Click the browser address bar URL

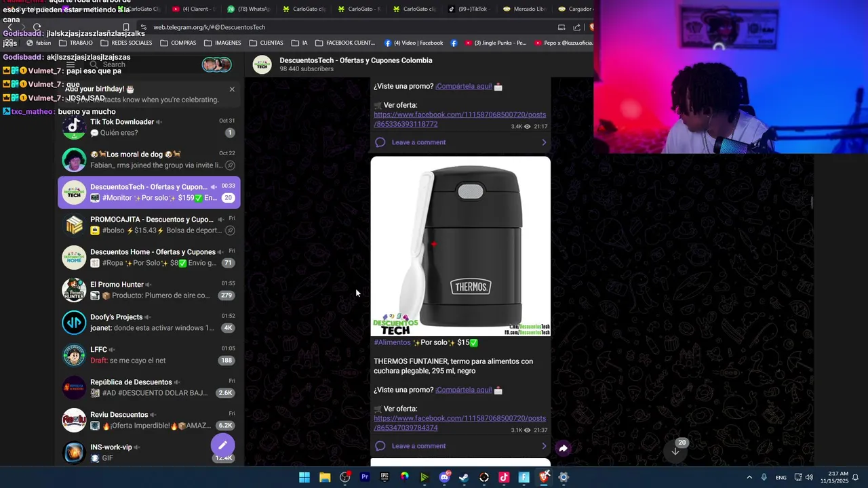[x=209, y=27]
